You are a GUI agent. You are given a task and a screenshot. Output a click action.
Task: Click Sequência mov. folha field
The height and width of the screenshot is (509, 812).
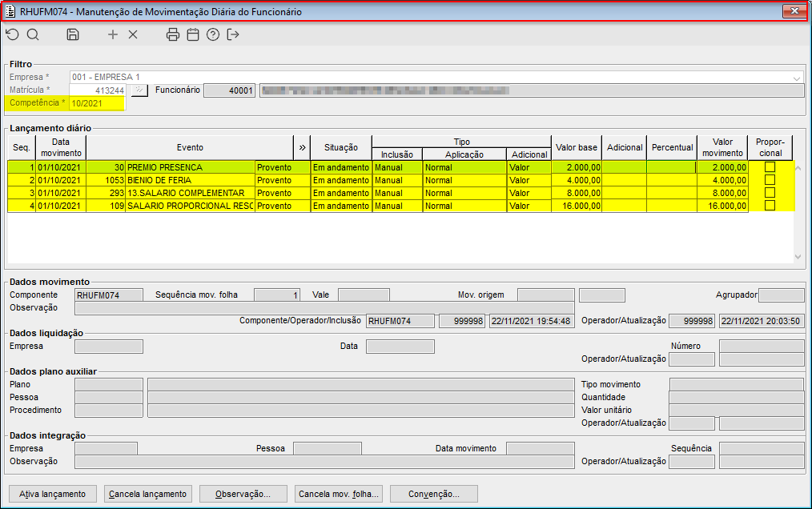point(277,295)
